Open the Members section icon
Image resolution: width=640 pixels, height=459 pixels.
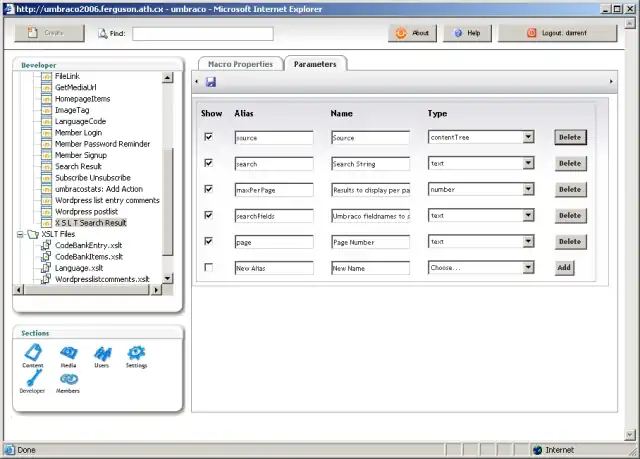68,381
